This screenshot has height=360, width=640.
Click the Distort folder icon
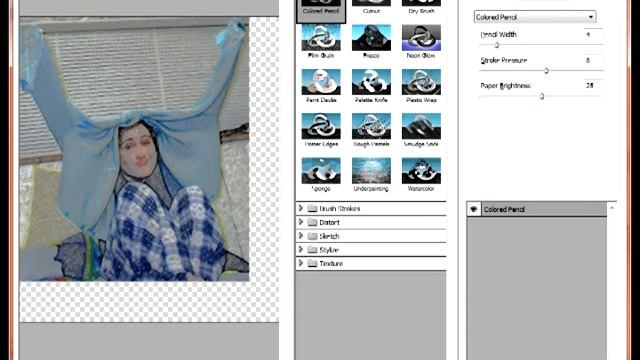313,222
